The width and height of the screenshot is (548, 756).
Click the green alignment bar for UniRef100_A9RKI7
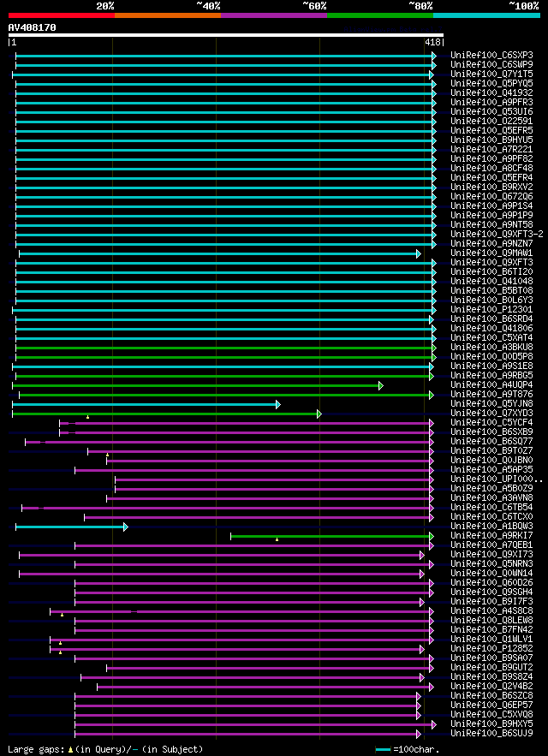[332, 536]
